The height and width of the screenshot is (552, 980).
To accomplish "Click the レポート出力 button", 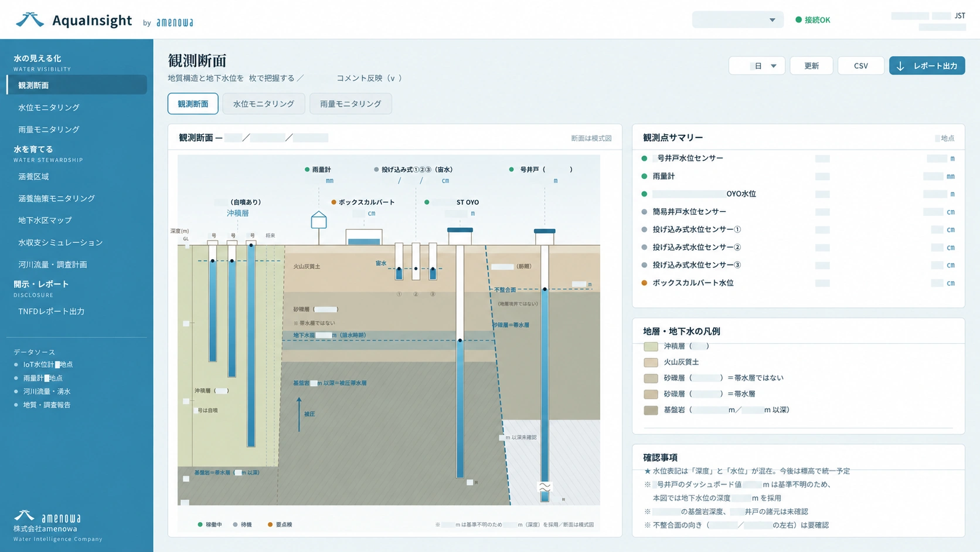I will tap(927, 66).
